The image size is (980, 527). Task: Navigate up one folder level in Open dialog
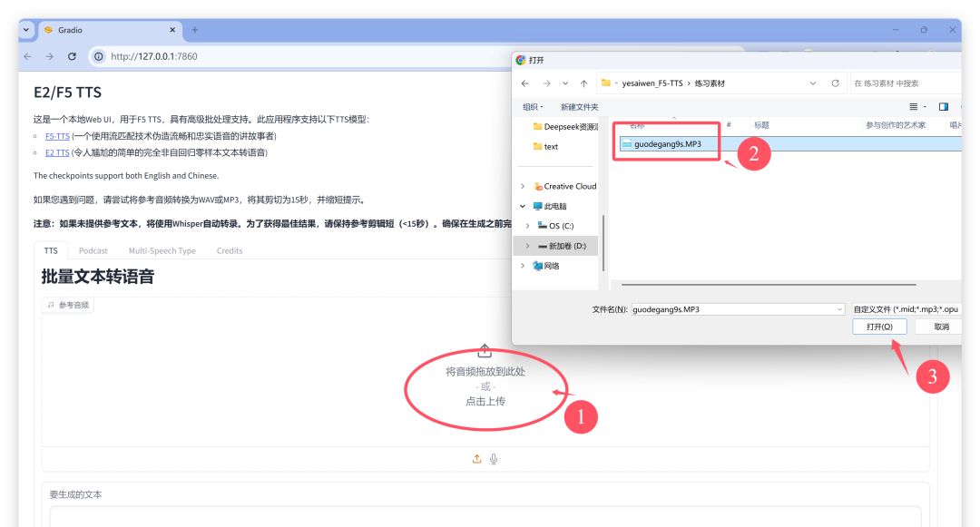(x=583, y=82)
